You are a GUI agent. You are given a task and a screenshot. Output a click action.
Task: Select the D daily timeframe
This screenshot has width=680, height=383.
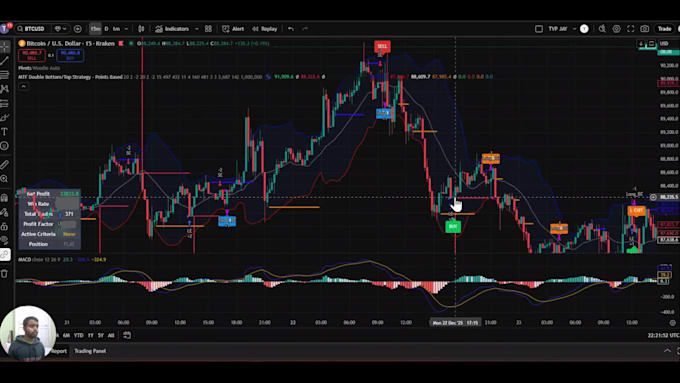point(106,29)
